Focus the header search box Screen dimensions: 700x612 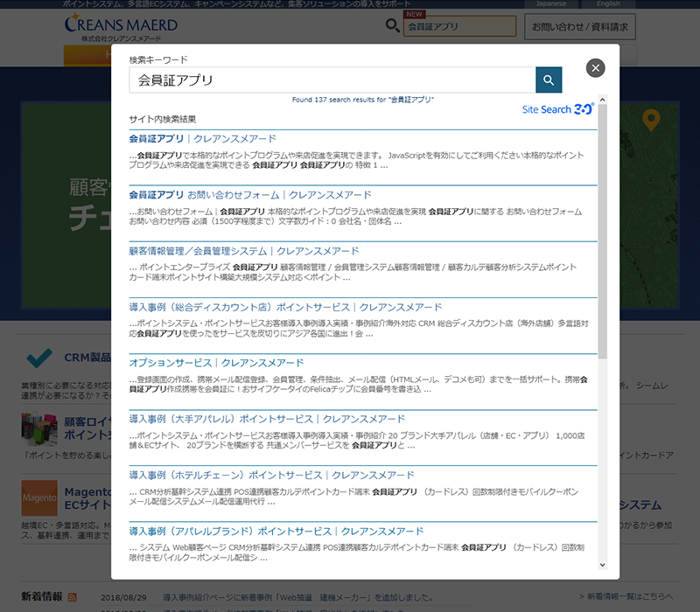tap(460, 26)
